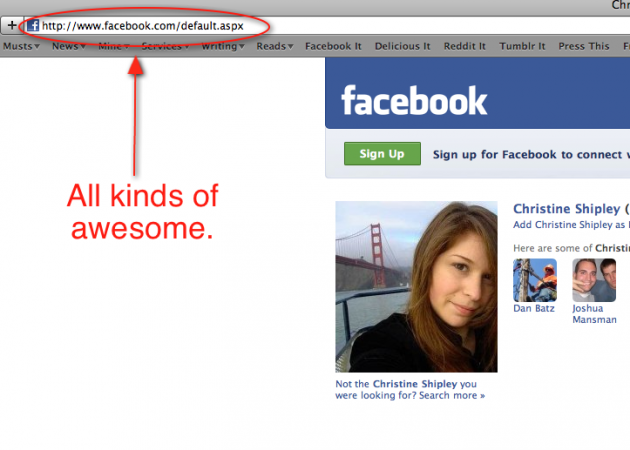This screenshot has height=450, width=630.
Task: Click the URL address field
Action: 326,26
